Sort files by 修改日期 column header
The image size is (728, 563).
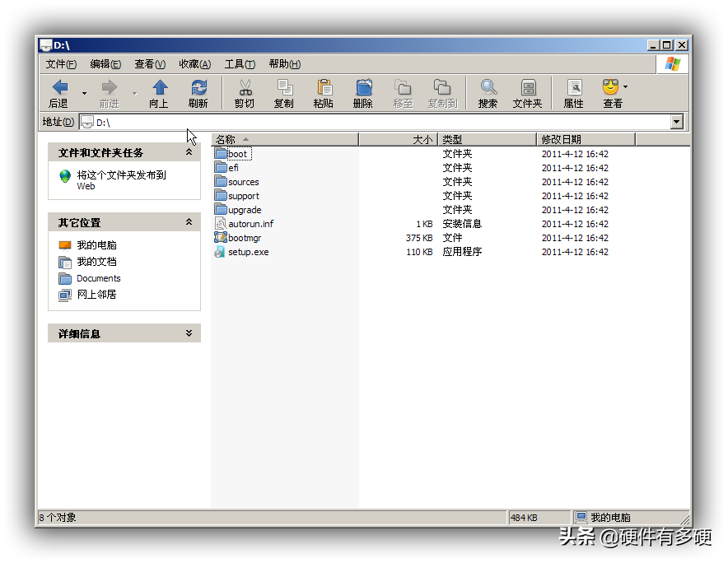(x=586, y=139)
